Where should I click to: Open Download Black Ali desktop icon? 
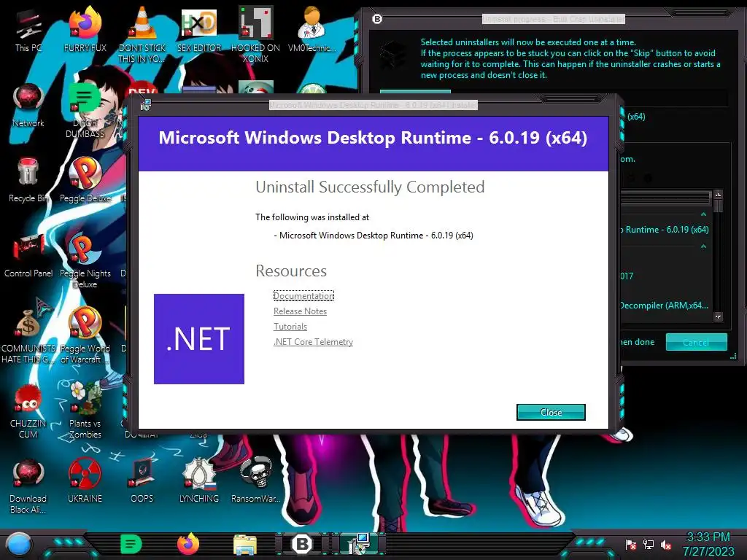[28, 486]
